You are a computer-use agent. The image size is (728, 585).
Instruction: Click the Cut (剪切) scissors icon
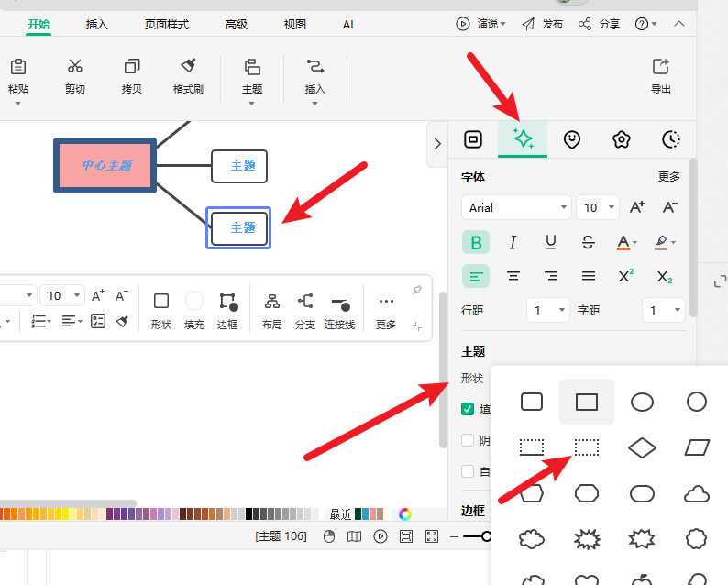75,67
